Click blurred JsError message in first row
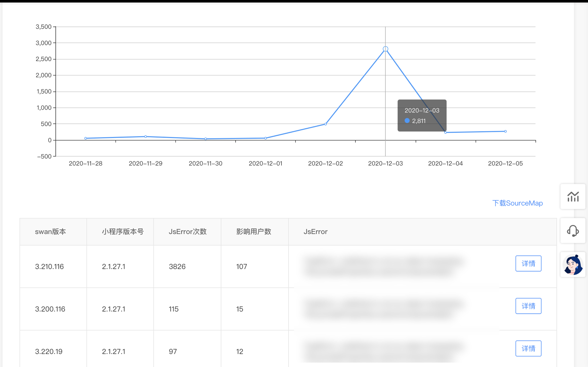This screenshot has height=367, width=588. pyautogui.click(x=384, y=267)
